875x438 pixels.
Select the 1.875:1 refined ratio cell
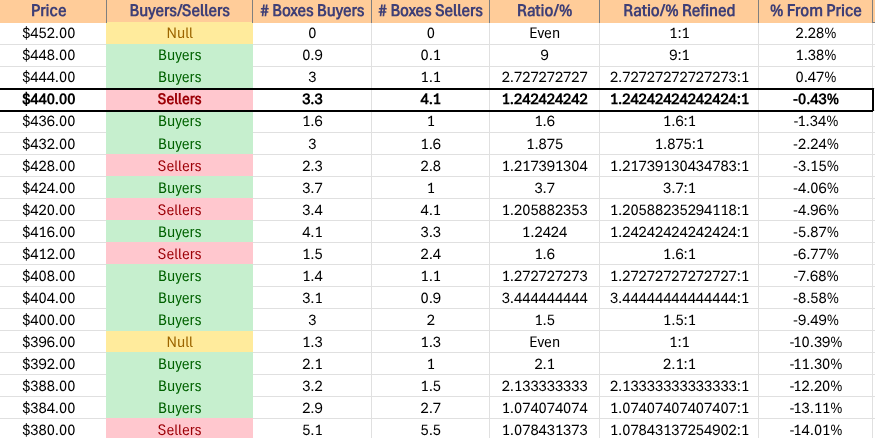coord(678,144)
